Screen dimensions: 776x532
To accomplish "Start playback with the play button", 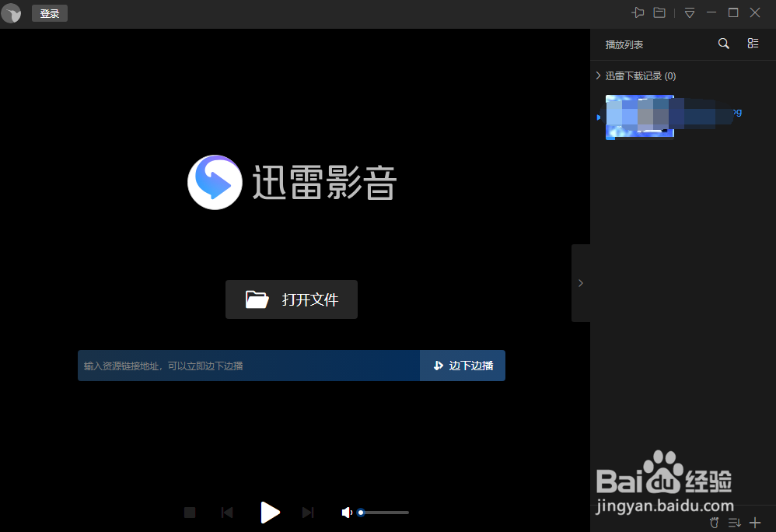I will coord(270,513).
